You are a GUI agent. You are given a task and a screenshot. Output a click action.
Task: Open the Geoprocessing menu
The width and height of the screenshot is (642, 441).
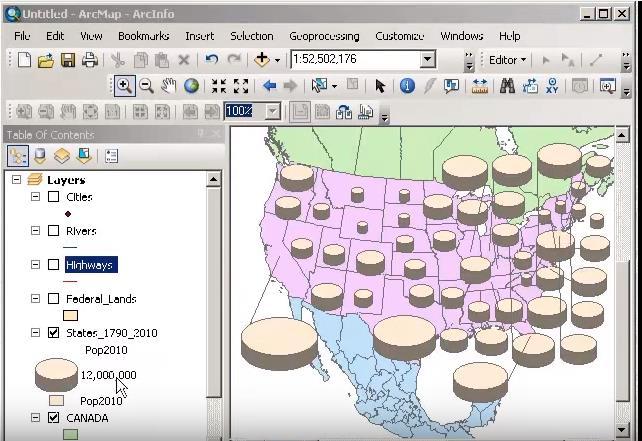pos(324,36)
